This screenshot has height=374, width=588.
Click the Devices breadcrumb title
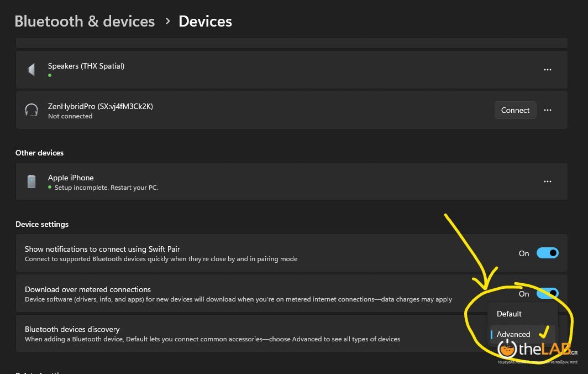[205, 22]
